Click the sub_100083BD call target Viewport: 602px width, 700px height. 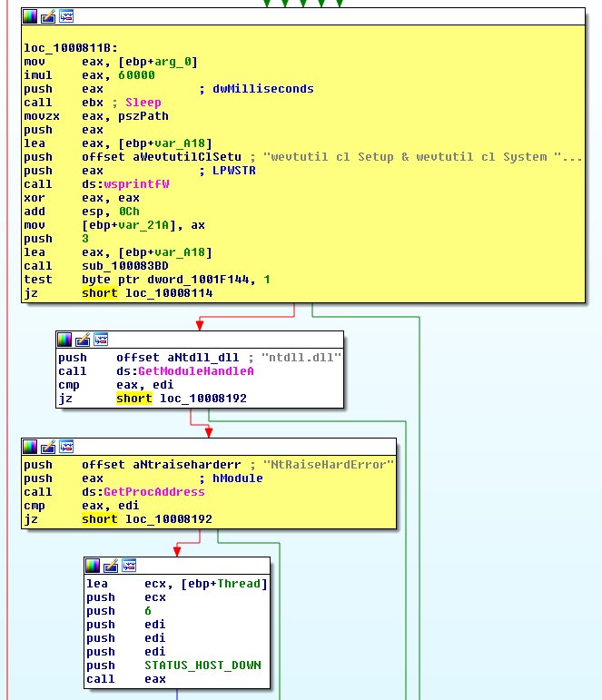click(x=120, y=266)
